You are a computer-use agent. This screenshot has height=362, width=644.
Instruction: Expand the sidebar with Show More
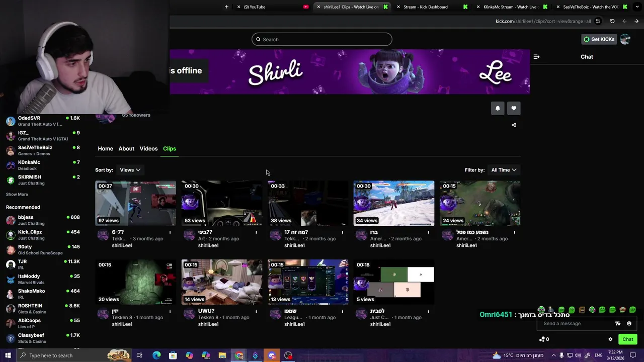point(17,195)
